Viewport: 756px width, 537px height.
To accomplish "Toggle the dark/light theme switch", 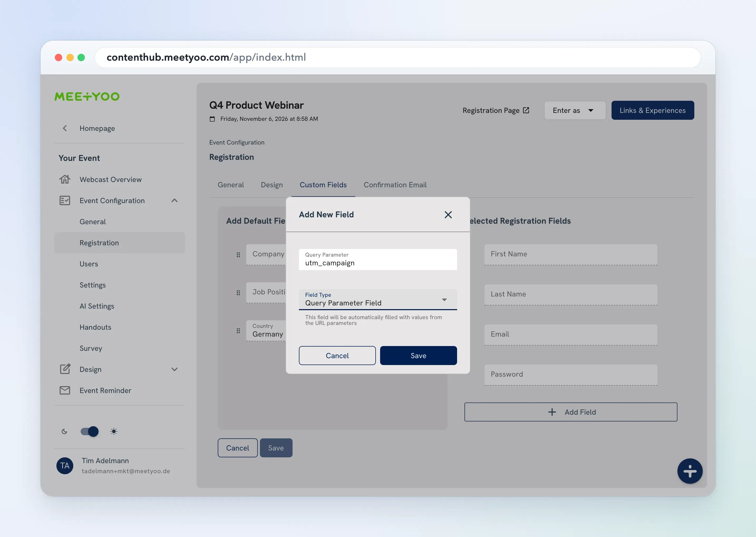I will 90,431.
